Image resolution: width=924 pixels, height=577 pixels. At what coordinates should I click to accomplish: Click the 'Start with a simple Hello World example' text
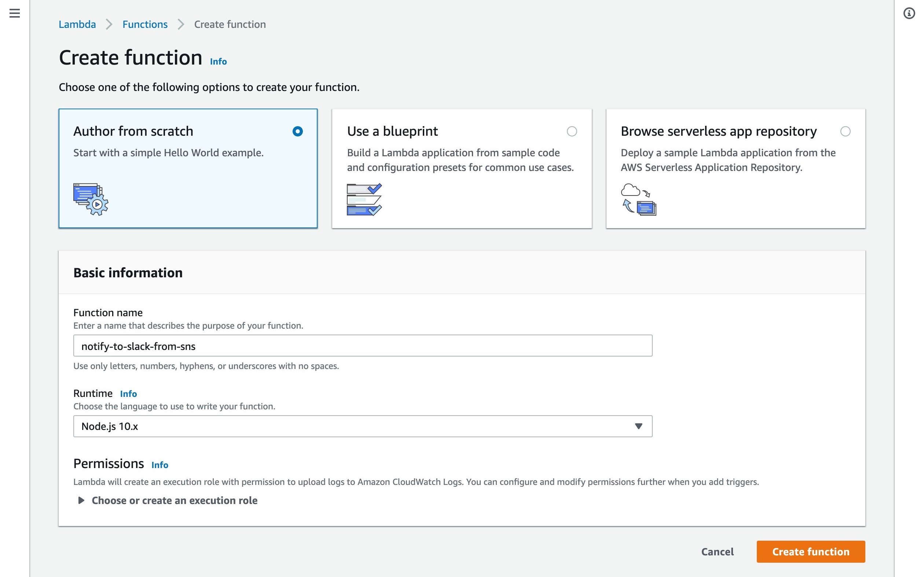168,153
